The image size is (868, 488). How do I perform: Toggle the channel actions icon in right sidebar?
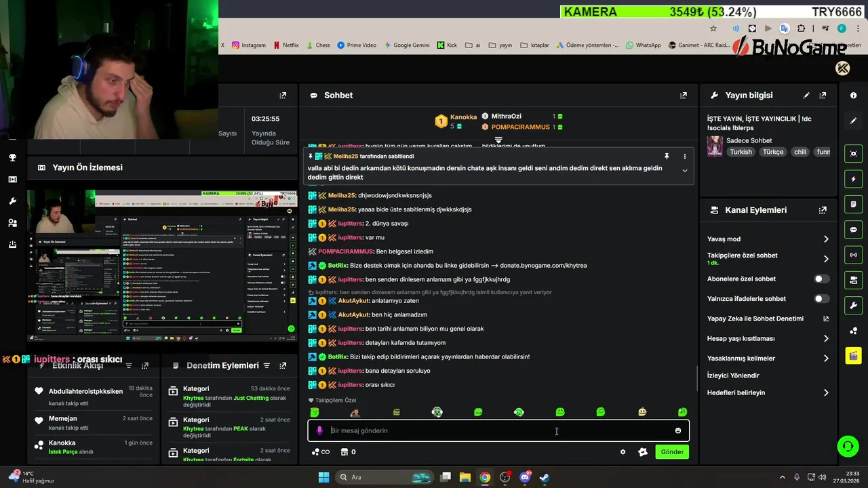pyautogui.click(x=854, y=280)
